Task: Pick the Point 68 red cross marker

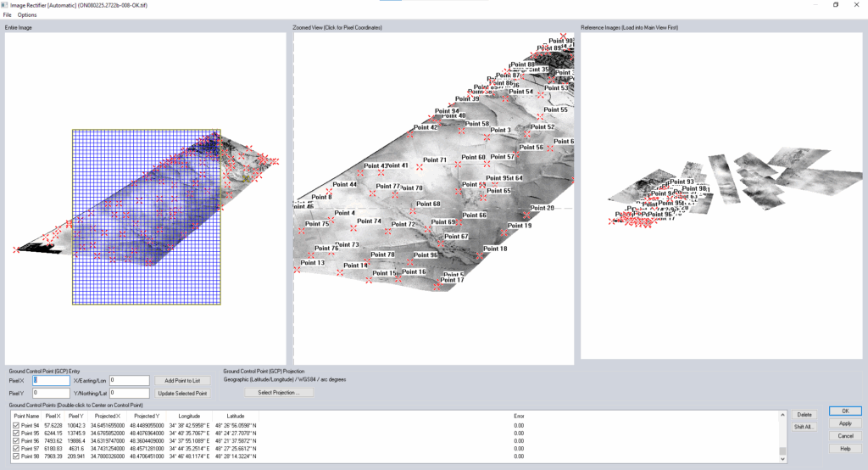Action: 411,210
